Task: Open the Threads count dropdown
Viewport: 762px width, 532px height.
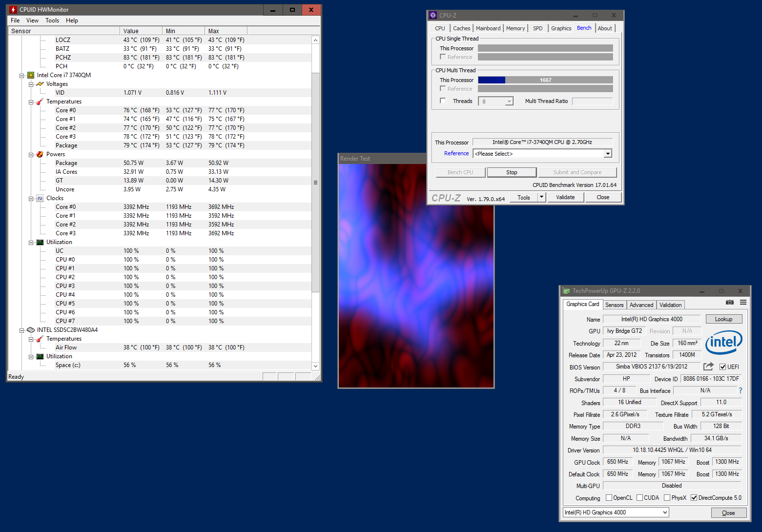Action: tap(495, 101)
